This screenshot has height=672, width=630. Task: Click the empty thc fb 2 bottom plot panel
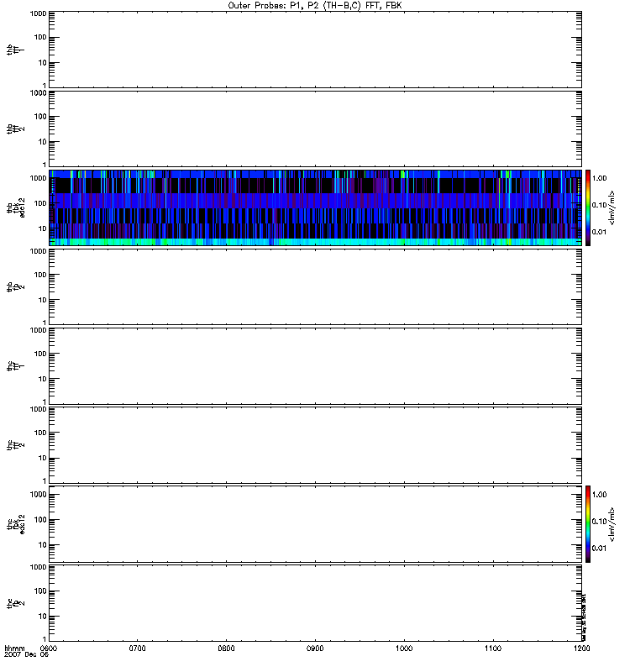click(x=315, y=603)
